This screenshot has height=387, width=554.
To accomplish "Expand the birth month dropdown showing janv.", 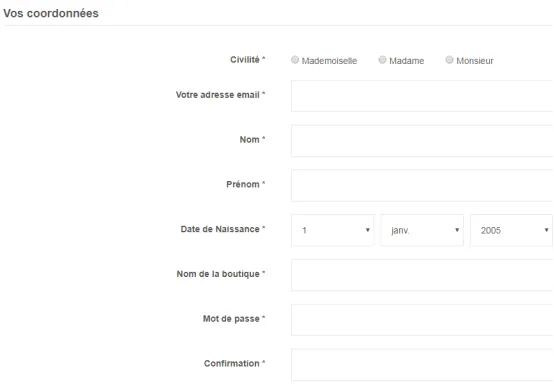I will (422, 230).
